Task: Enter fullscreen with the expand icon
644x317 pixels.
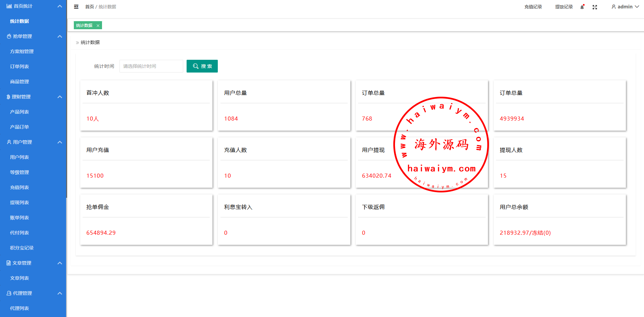Action: tap(595, 7)
